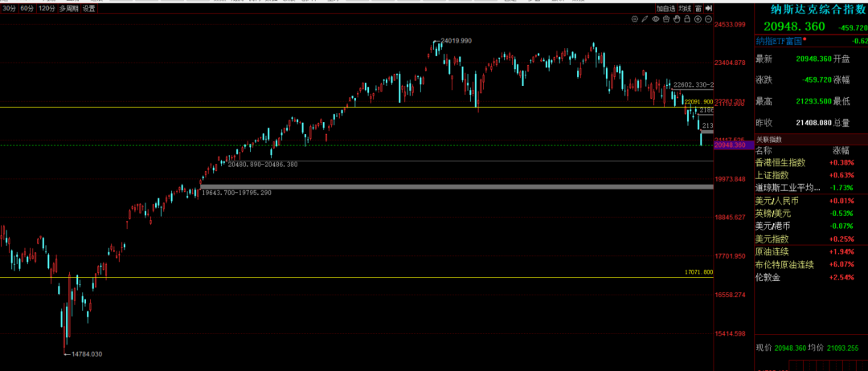
Task: Select 美元/人民币 row
Action: coord(812,200)
